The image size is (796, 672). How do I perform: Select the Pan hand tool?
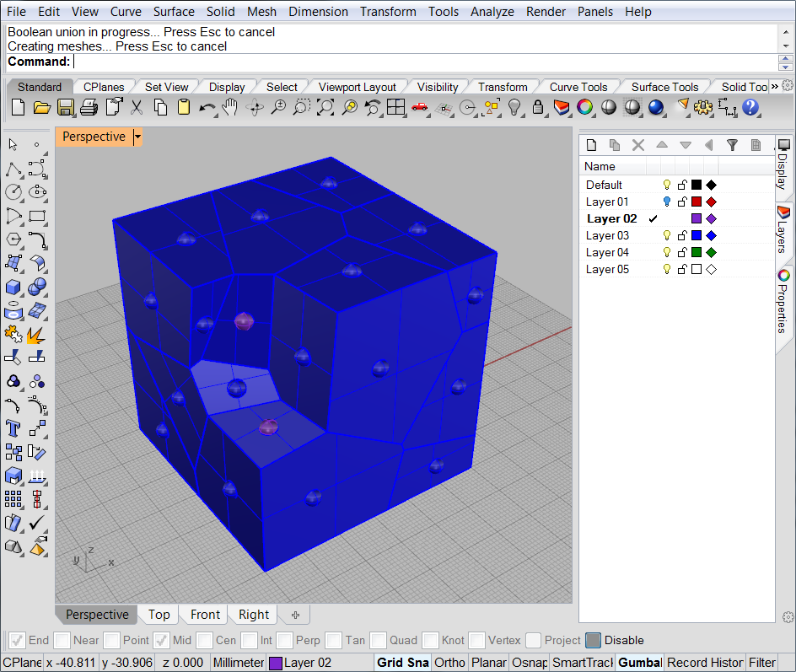[x=230, y=108]
